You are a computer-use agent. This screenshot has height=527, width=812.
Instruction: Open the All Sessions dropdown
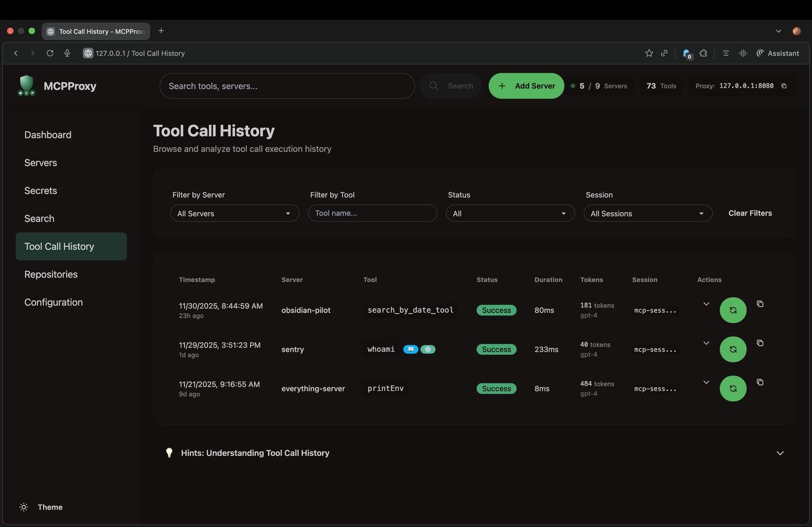[647, 213]
